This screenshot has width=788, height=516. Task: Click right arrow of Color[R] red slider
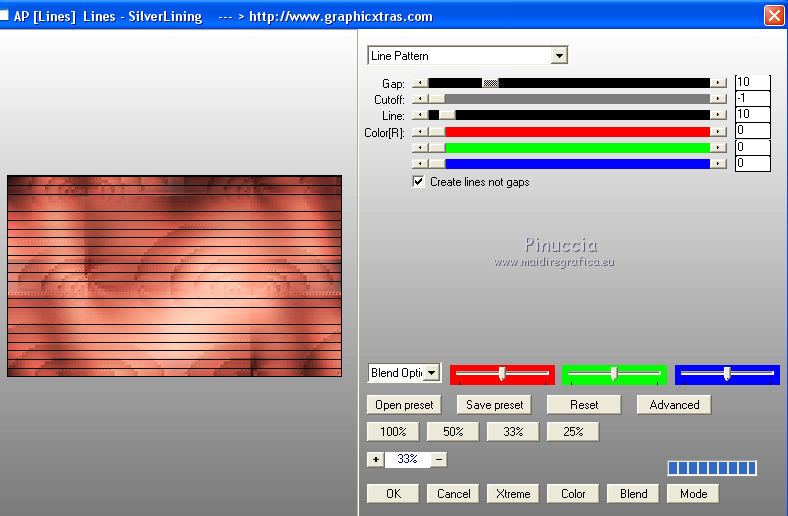click(718, 132)
